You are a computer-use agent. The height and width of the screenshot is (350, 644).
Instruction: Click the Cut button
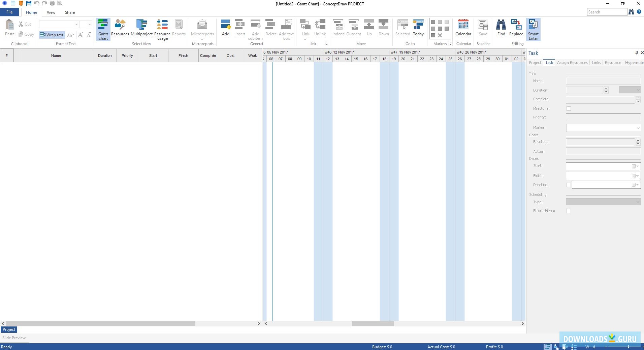[x=25, y=24]
